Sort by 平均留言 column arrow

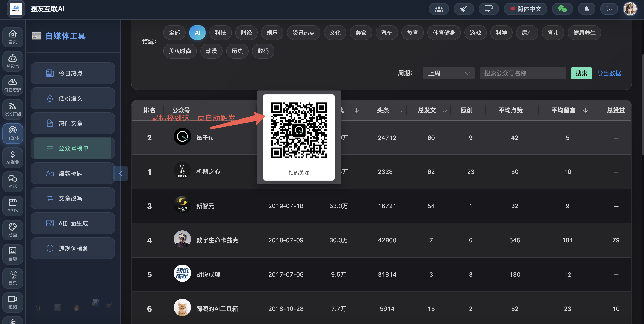(585, 110)
